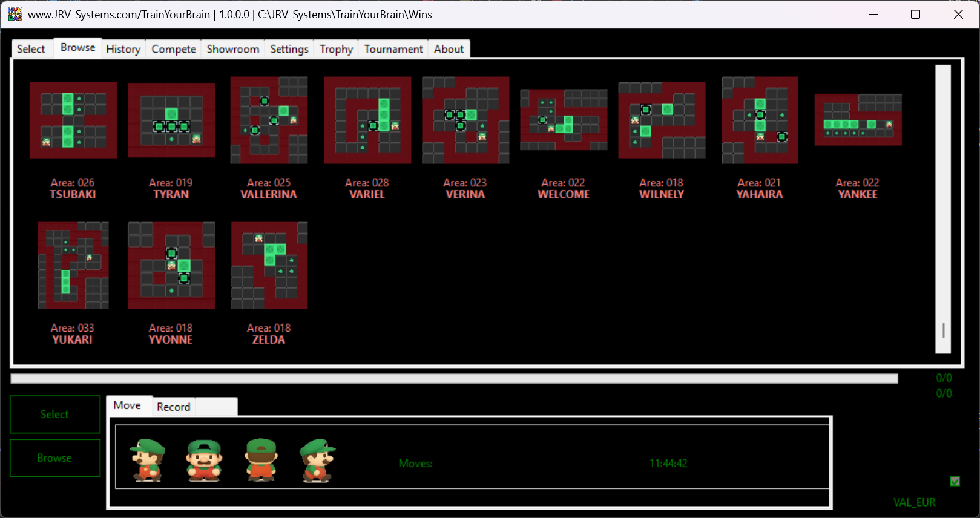Click the YUKARI name label
Viewport: 980px width, 518px height.
click(73, 339)
